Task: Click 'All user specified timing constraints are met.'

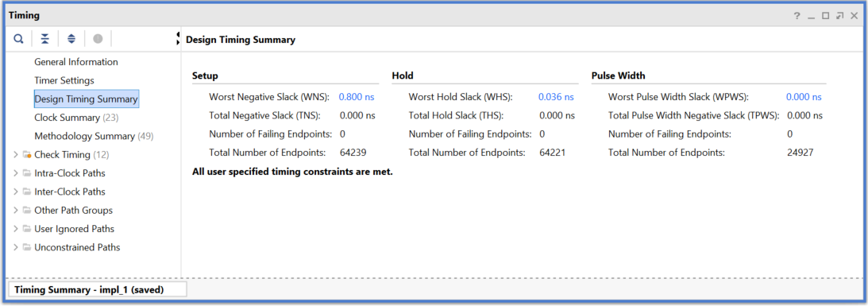Action: pos(292,172)
